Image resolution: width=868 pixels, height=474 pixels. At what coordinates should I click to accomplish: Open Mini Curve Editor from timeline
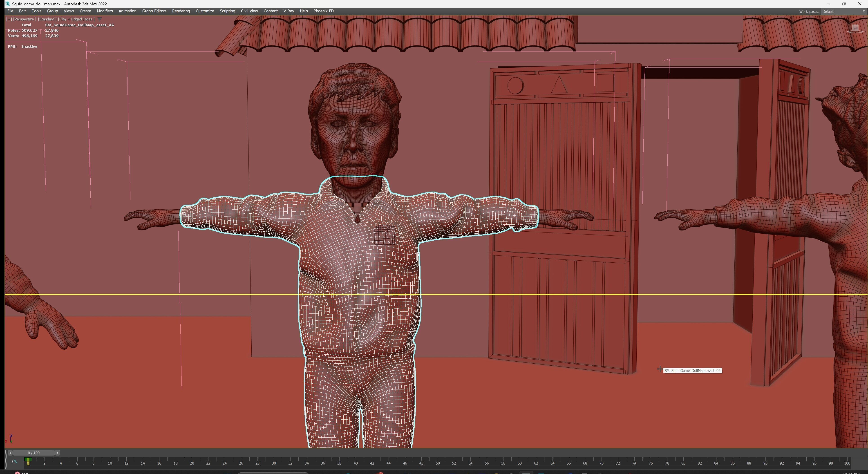click(14, 462)
